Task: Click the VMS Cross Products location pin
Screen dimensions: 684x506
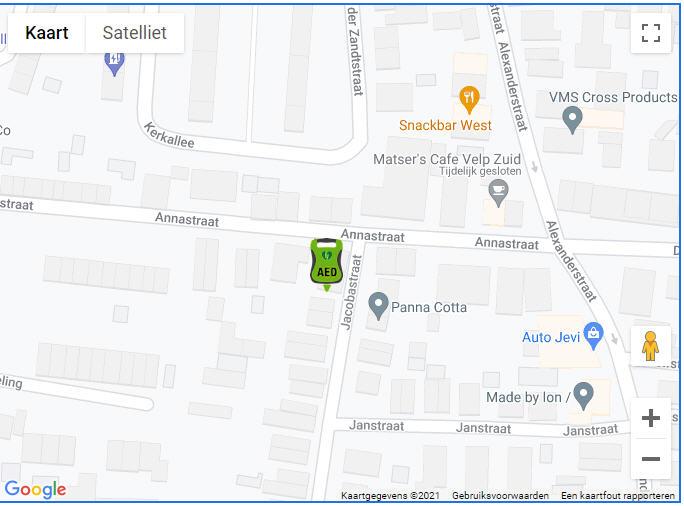Action: pyautogui.click(x=572, y=120)
